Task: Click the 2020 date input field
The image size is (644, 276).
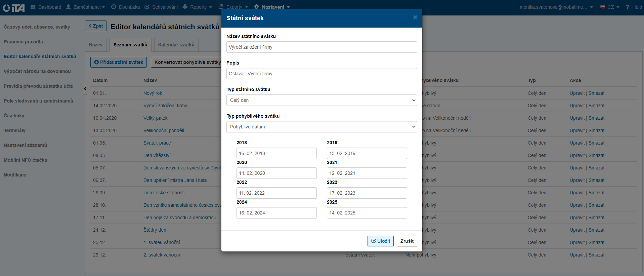Action: coord(276,173)
